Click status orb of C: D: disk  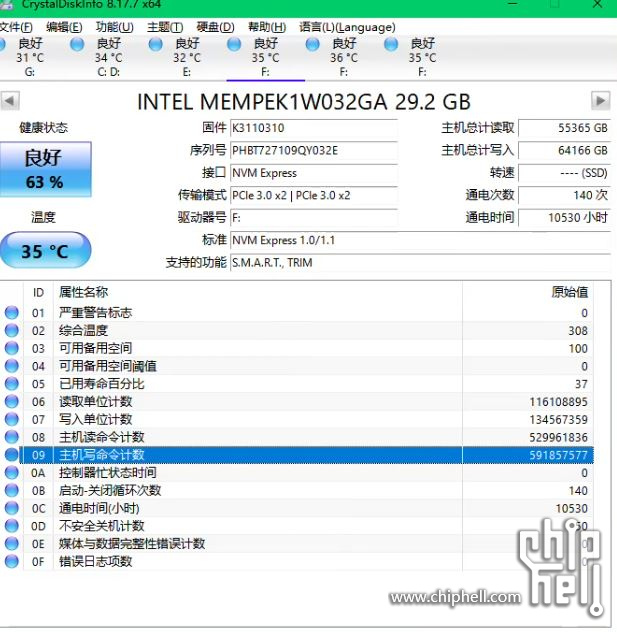[77, 44]
